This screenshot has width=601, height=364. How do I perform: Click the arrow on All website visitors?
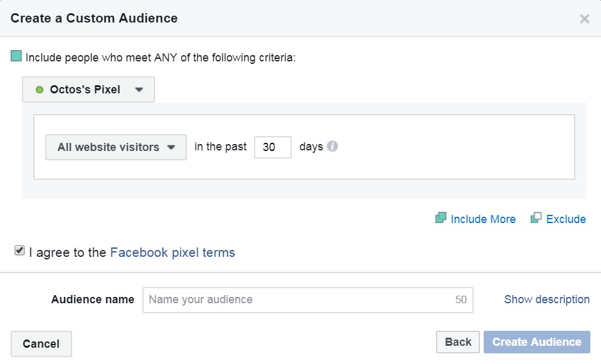tap(171, 147)
